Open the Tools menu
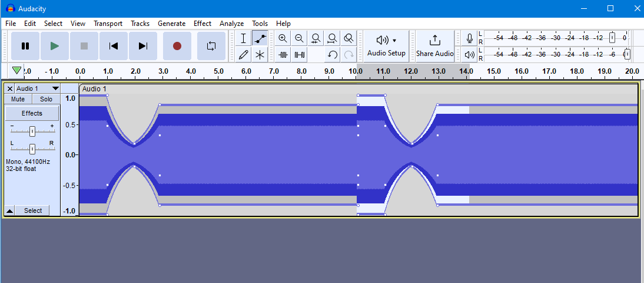 click(x=260, y=24)
